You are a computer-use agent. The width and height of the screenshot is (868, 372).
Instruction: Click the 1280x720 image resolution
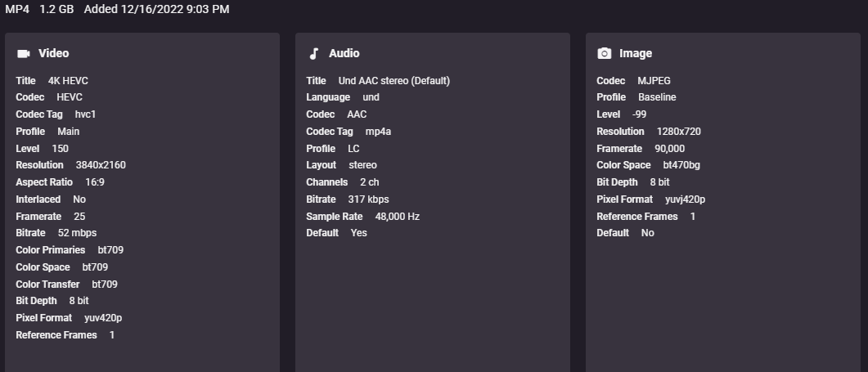[678, 132]
